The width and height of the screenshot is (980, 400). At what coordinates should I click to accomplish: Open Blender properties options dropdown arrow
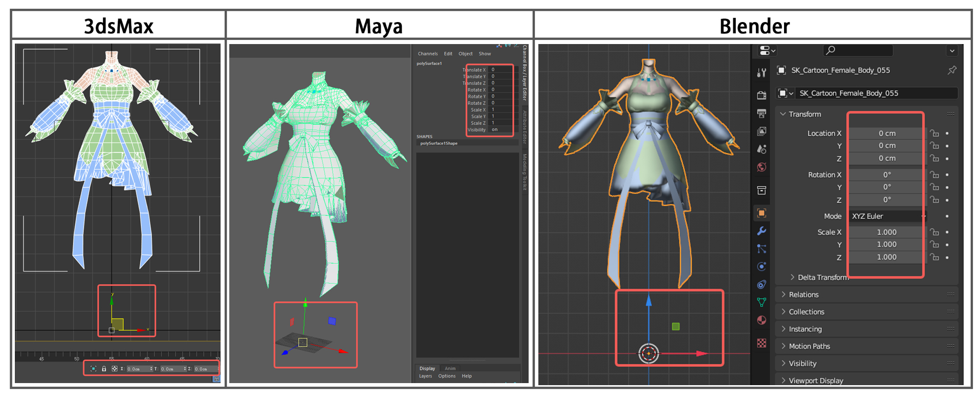pyautogui.click(x=952, y=51)
